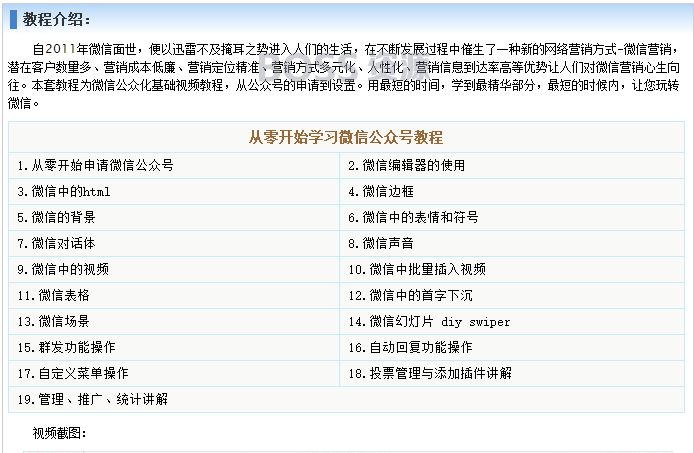694x453 pixels.
Task: Select lesson 13. 微信场景
Action: click(53, 321)
